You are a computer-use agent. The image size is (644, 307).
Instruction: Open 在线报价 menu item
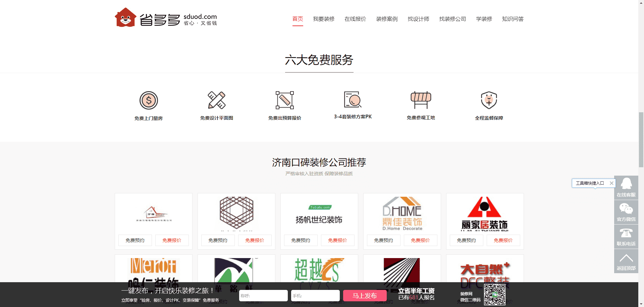(x=355, y=19)
